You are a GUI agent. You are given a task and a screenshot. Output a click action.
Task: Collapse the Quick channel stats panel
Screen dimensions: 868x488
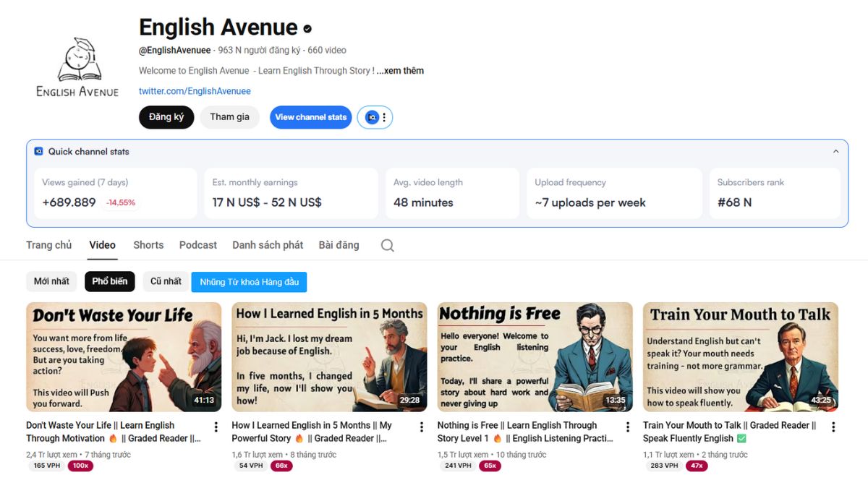pos(835,151)
